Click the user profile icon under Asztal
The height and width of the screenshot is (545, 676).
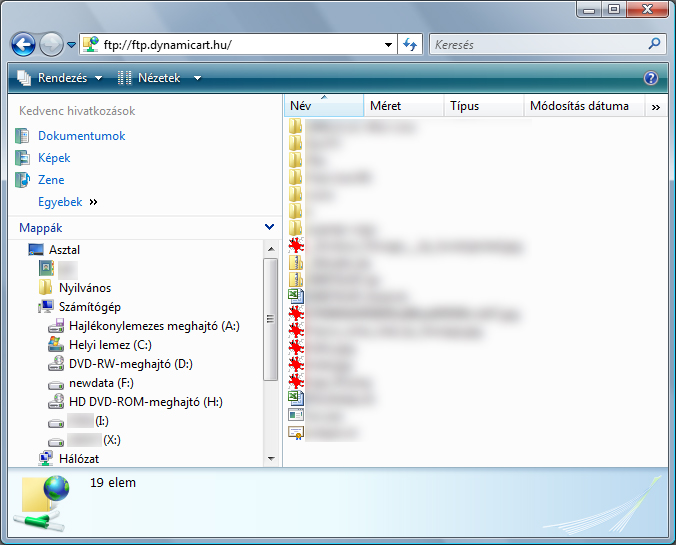[x=46, y=268]
